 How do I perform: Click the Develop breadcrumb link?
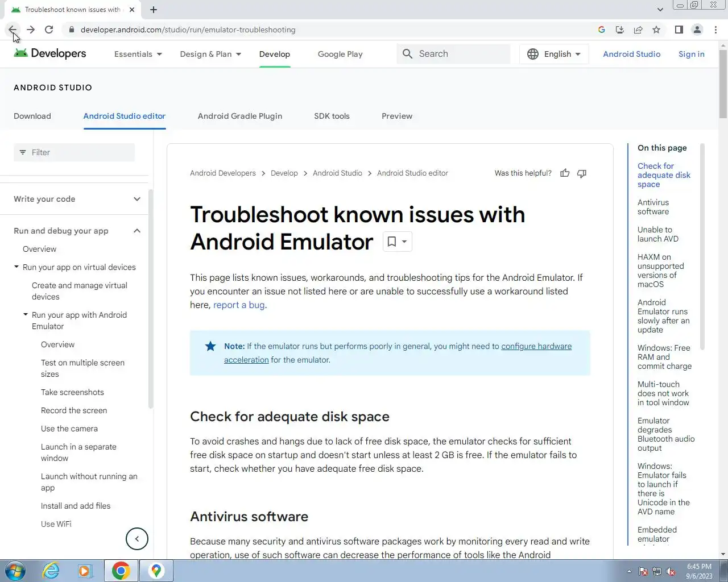pos(284,173)
